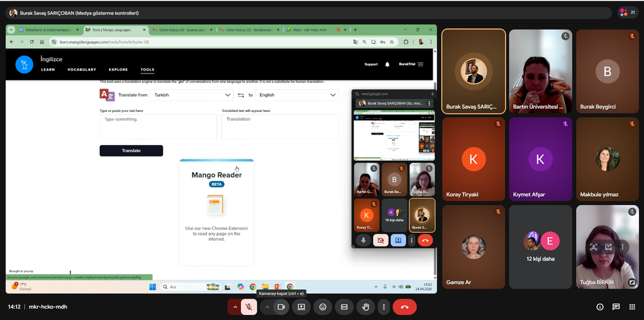Screen dimensions: 644x320
Task: Select the VOCABULARY menu item
Action: (82, 70)
